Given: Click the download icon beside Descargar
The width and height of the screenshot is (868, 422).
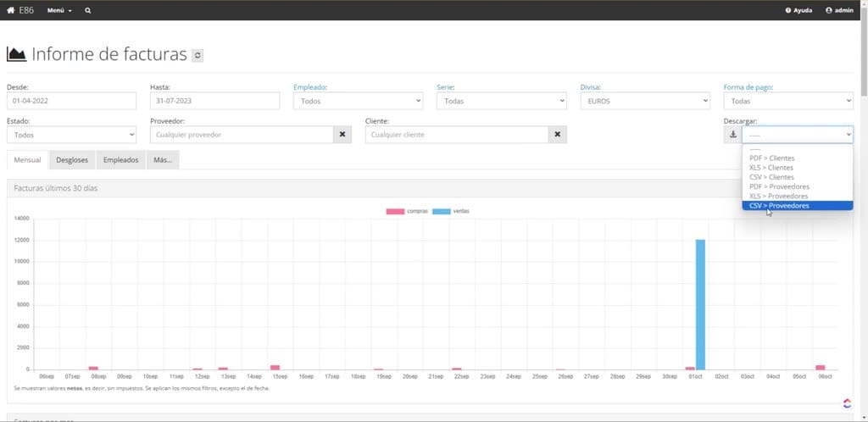Looking at the screenshot, I should point(733,135).
